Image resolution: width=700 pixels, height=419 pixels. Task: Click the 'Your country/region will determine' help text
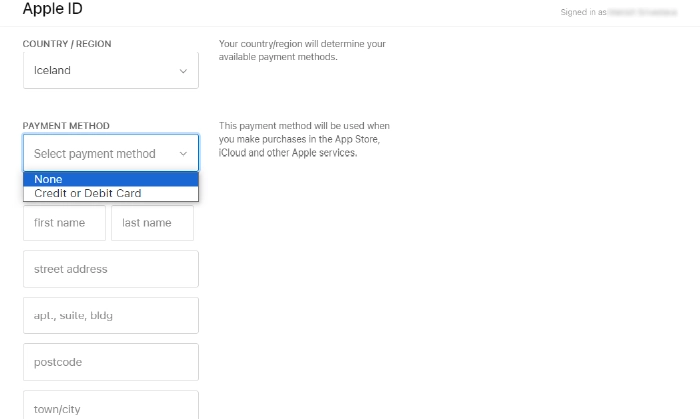point(302,50)
